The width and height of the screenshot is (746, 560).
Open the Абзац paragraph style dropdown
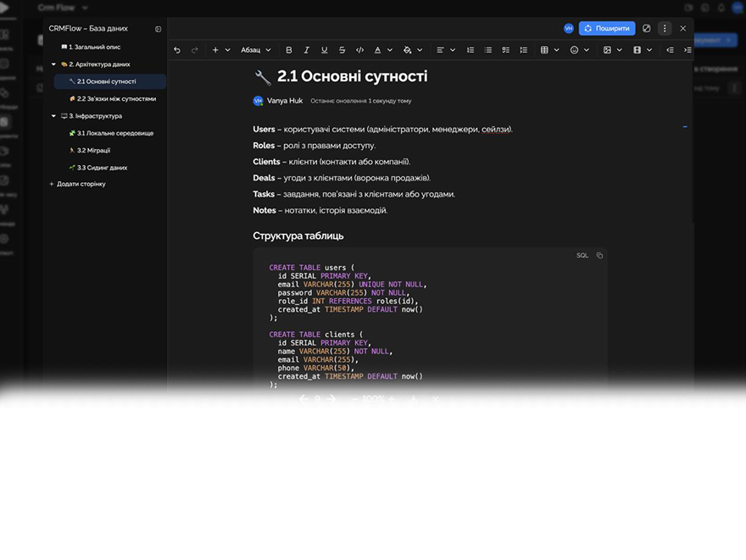tap(255, 50)
